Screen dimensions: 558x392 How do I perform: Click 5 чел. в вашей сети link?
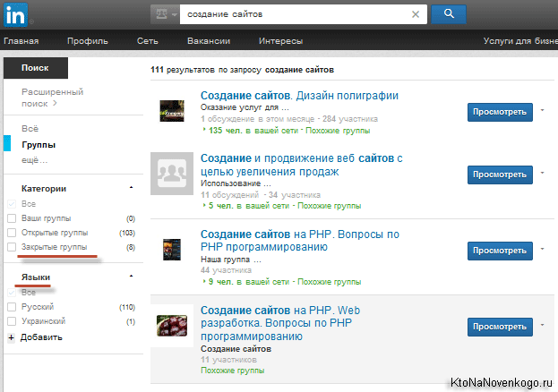point(249,206)
